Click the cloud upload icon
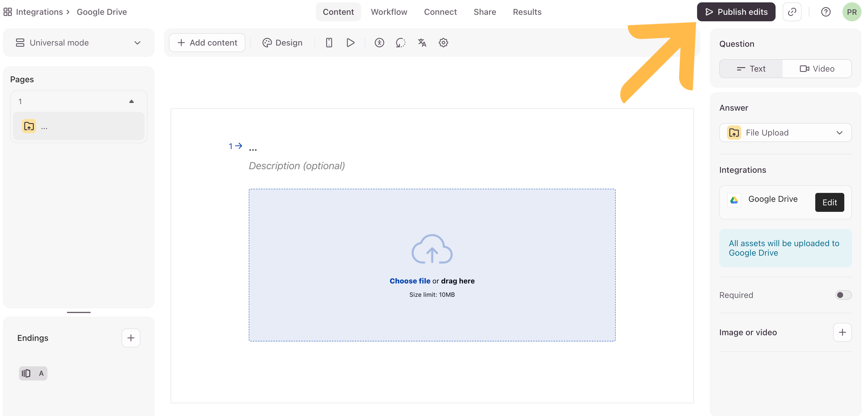 pos(432,249)
